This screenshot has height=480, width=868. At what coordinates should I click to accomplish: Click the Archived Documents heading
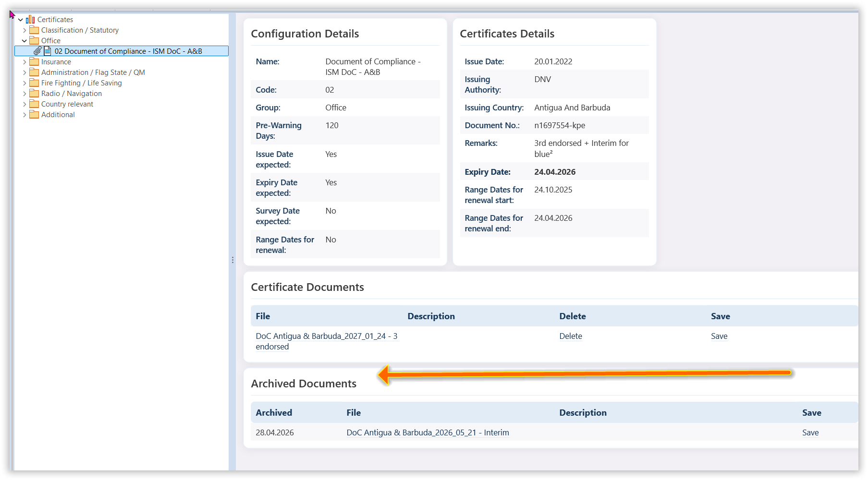[304, 384]
